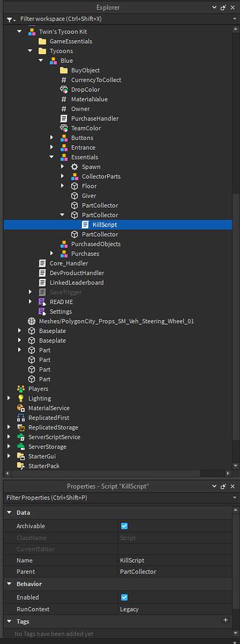Click the PurchaseHandler script icon
The height and width of the screenshot is (644, 240).
pos(63,119)
